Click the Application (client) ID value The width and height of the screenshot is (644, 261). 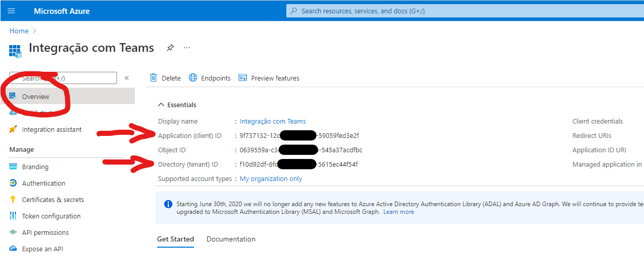(x=299, y=135)
